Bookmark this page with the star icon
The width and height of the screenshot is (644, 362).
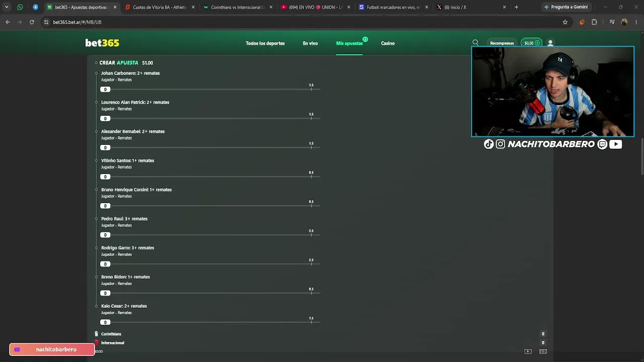point(565,22)
